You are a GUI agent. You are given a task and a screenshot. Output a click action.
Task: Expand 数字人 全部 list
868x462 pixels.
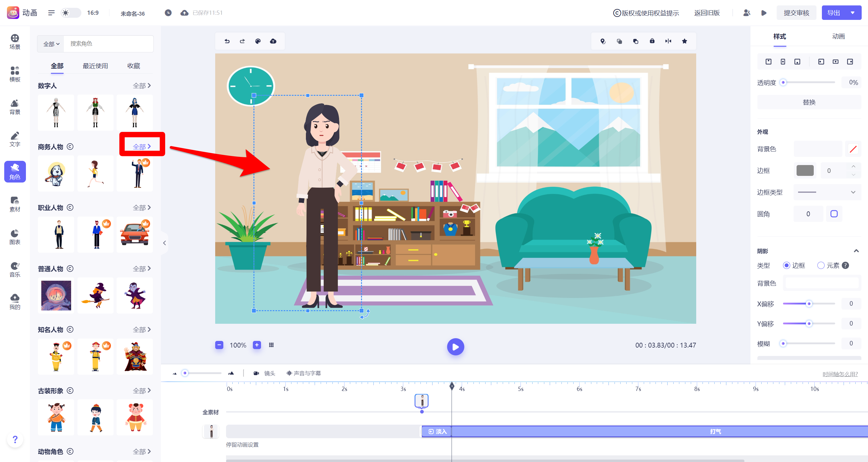(142, 86)
